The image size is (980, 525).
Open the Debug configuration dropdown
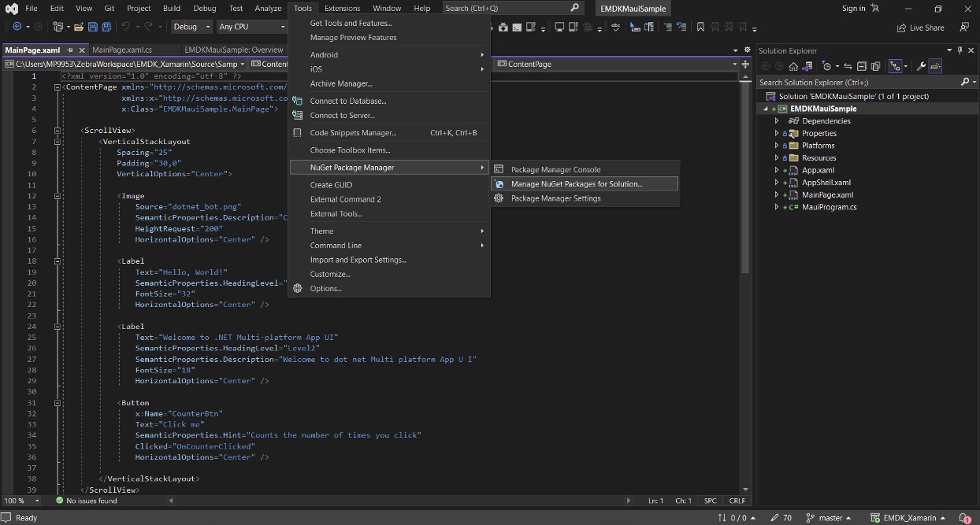click(191, 27)
